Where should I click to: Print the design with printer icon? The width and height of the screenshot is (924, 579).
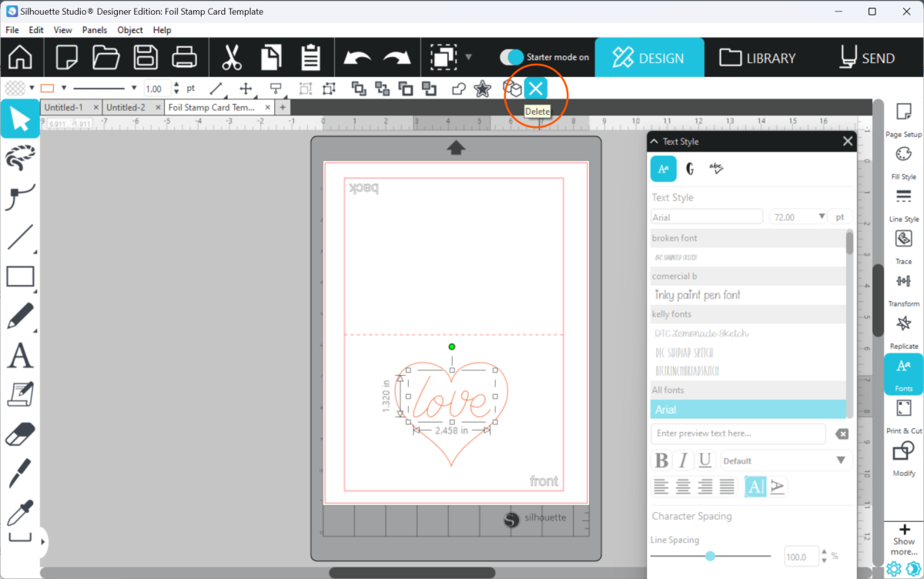[x=185, y=58]
